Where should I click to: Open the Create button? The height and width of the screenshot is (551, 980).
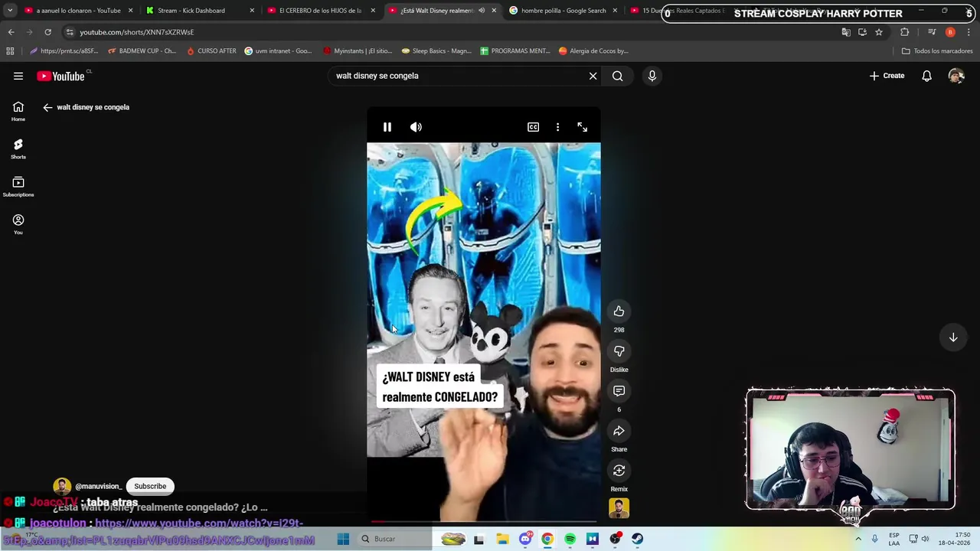click(887, 76)
